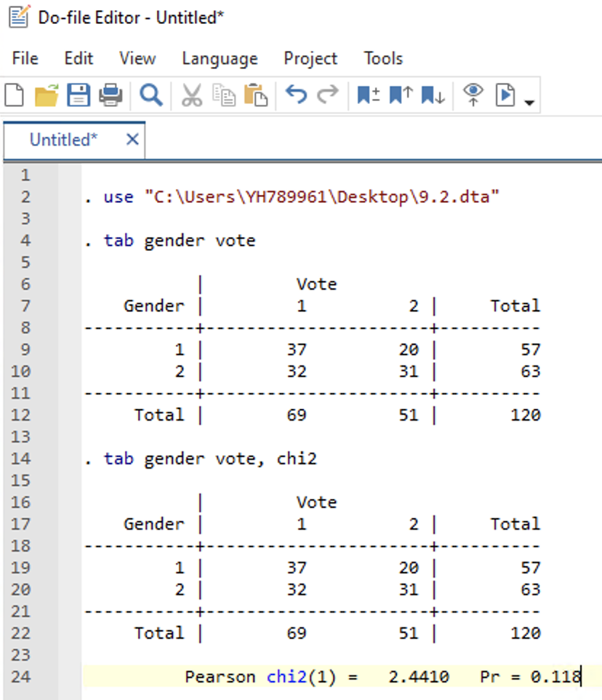Viewport: 602px width, 700px height.
Task: Run the do-file quietly
Action: (473, 95)
